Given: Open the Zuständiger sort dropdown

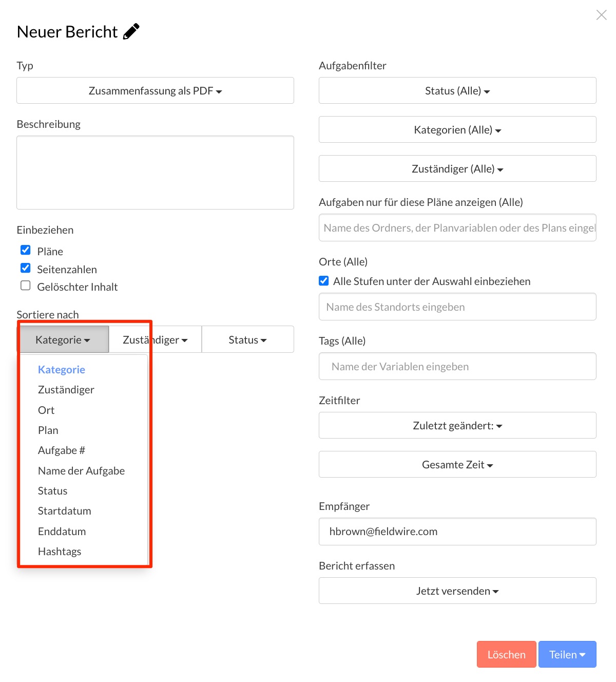Looking at the screenshot, I should (155, 339).
